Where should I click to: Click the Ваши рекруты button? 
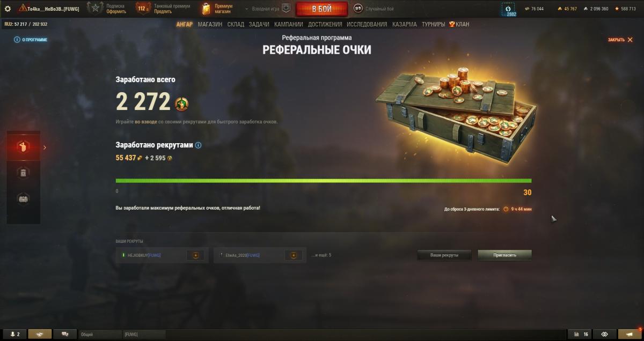coord(444,255)
